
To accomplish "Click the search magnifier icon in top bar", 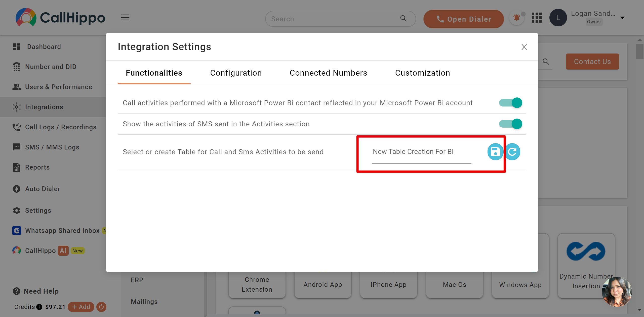I will (404, 19).
